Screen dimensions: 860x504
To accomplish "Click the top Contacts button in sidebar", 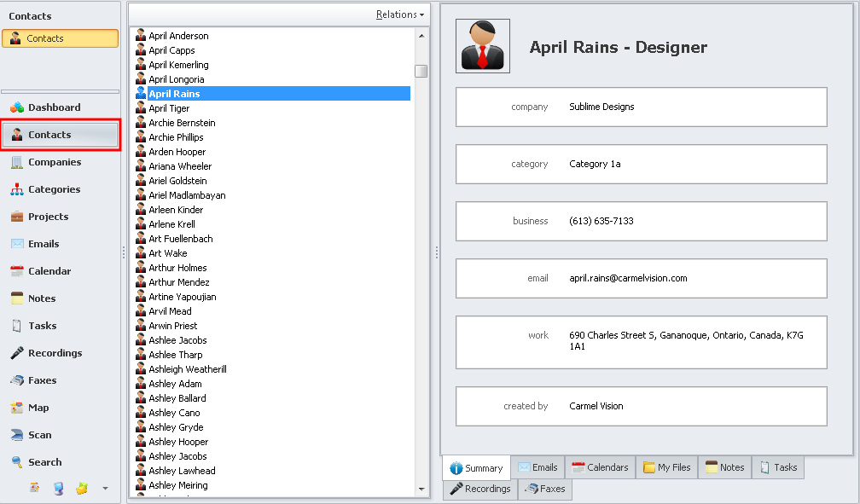I will click(x=60, y=38).
